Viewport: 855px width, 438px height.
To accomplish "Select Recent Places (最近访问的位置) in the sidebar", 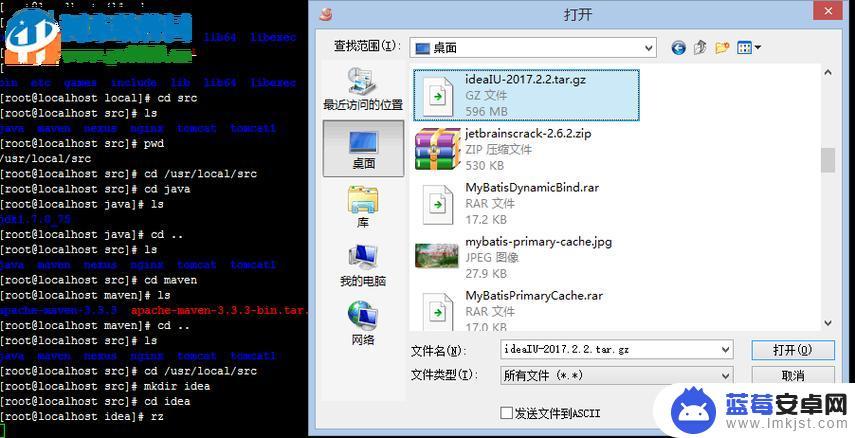I will 363,88.
